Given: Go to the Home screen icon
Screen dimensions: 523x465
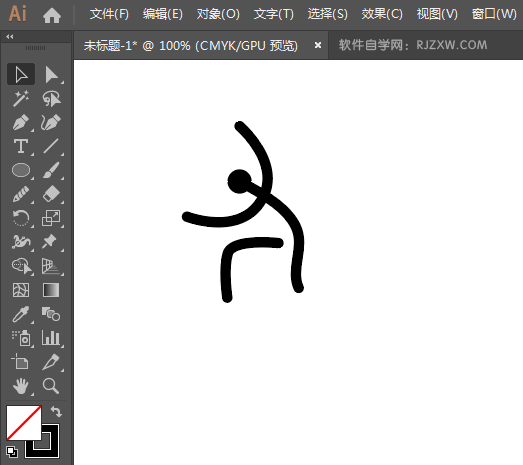Looking at the screenshot, I should 52,15.
